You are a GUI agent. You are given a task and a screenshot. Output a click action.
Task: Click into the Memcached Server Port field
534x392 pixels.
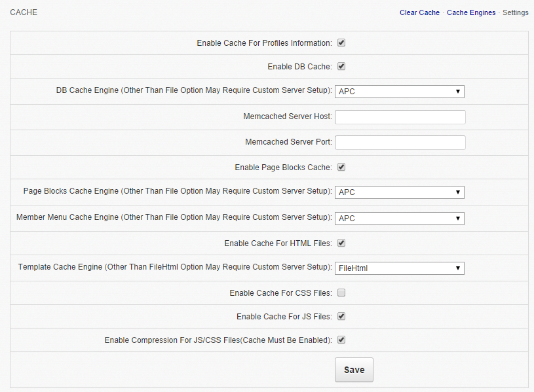click(400, 142)
